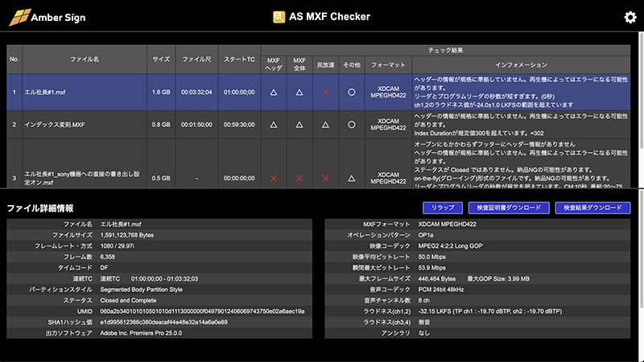Click start TC cell 00:00:00;00
The width and height of the screenshot is (644, 362).
coord(239,178)
